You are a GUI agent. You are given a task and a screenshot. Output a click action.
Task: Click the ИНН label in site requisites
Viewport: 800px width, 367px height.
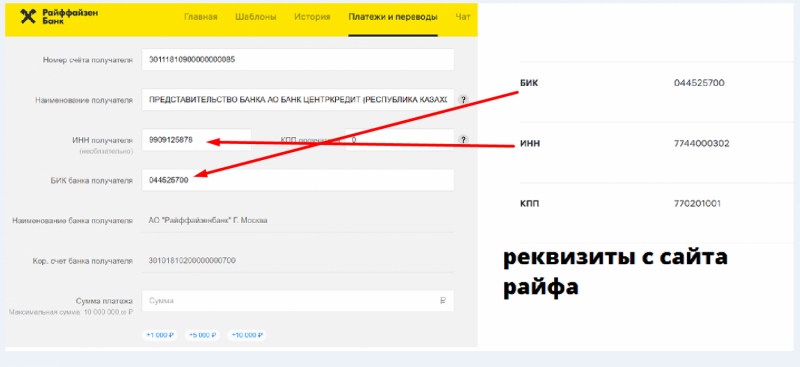[x=530, y=143]
